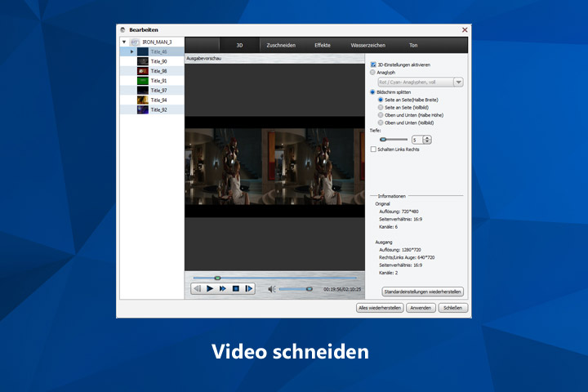Click the Title_98 label text
This screenshot has width=588, height=392.
click(x=158, y=71)
